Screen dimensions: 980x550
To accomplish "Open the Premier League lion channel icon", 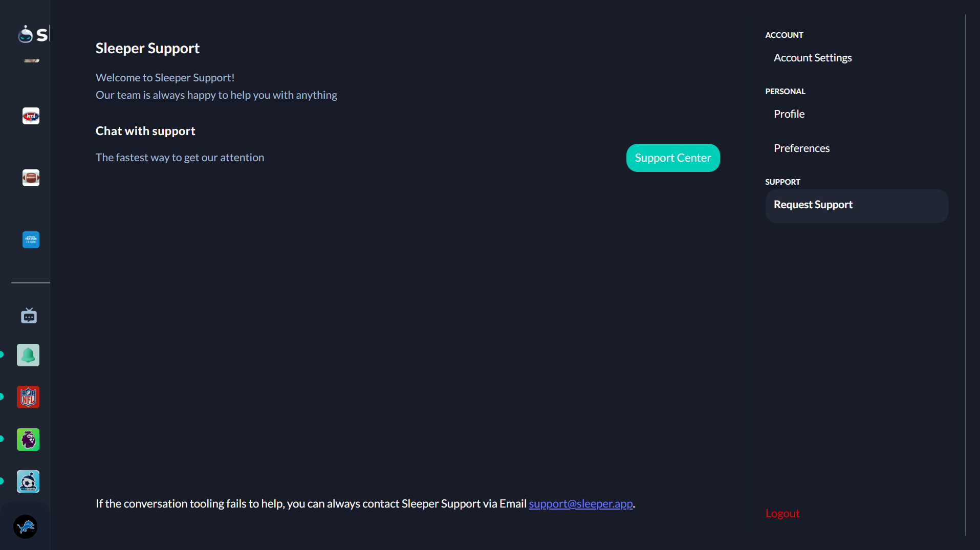I will (x=28, y=439).
